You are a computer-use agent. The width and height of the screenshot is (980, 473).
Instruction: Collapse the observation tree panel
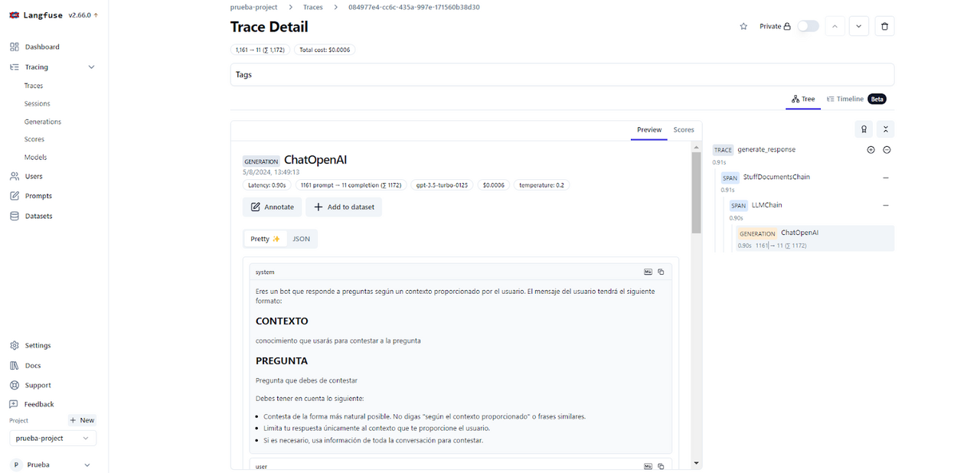point(885,129)
